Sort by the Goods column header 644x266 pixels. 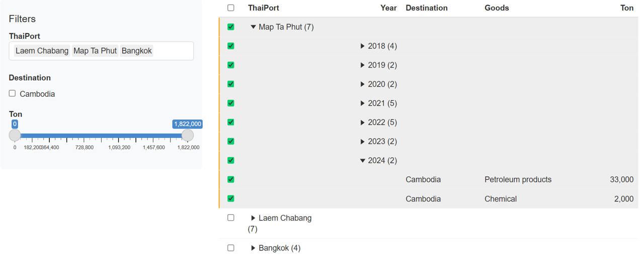click(x=497, y=8)
